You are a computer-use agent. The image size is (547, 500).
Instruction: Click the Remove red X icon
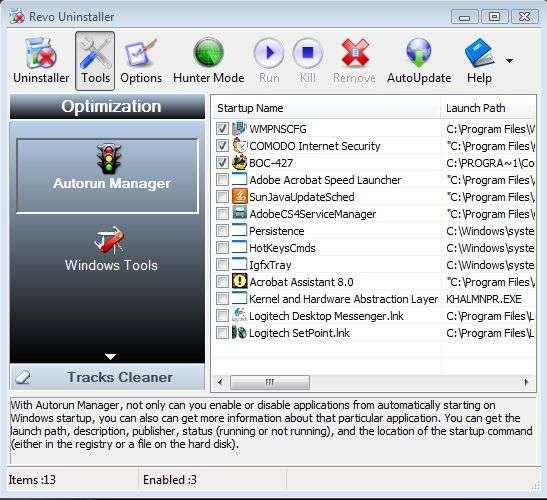coord(355,52)
